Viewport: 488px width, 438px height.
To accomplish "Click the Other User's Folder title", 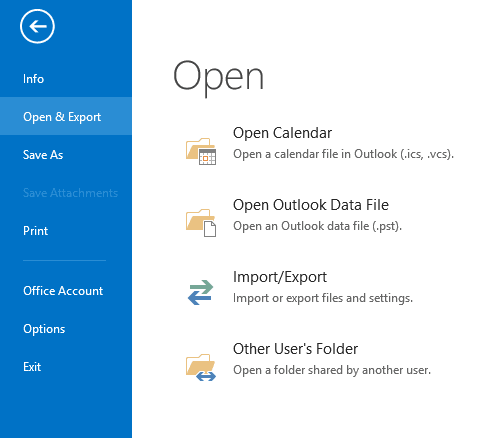I will [x=295, y=349].
